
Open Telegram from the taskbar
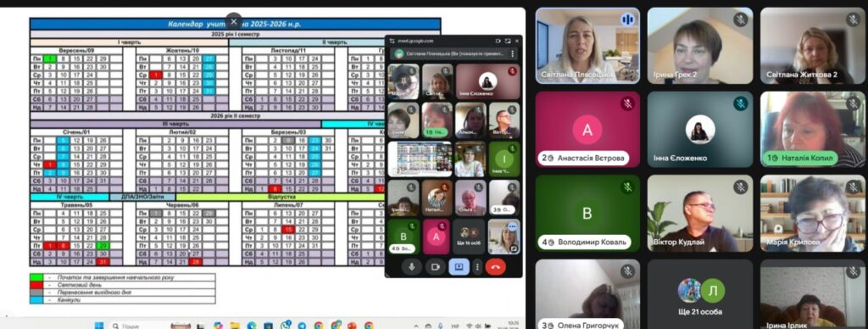[302, 326]
